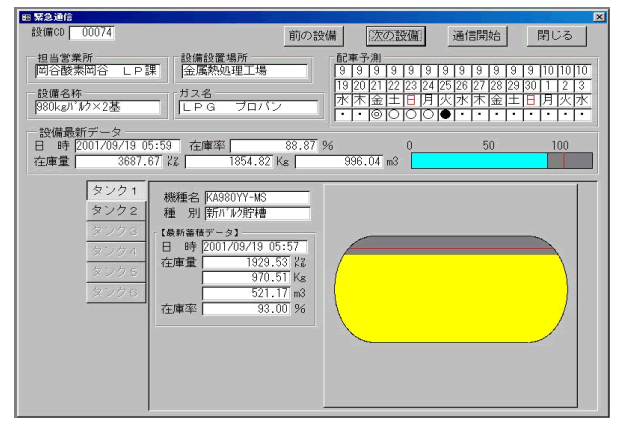
Task: Click the tank 日時 field 2001/09/19 05:57
Action: pos(255,247)
